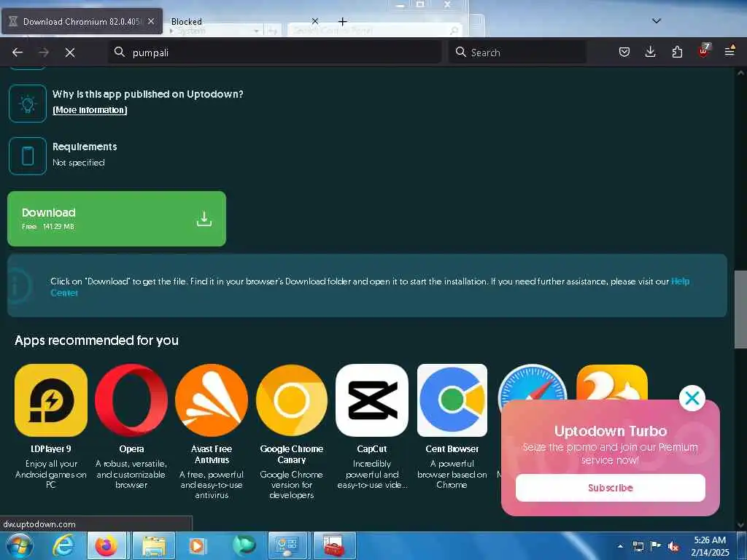Stop loading the page

click(70, 52)
